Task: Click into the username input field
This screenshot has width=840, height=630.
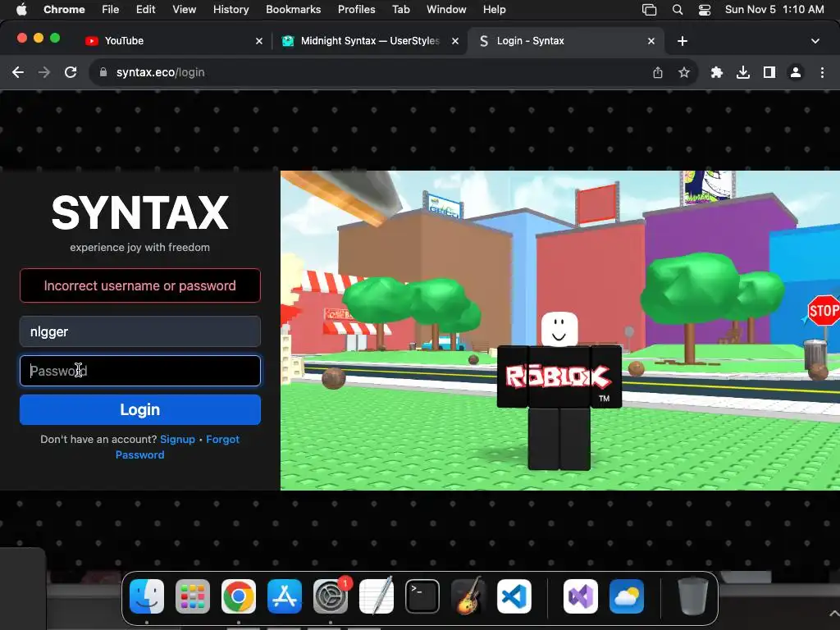Action: point(139,331)
